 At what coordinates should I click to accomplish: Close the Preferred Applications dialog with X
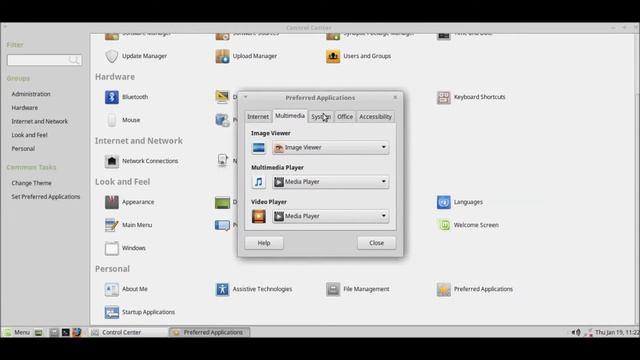coord(395,97)
